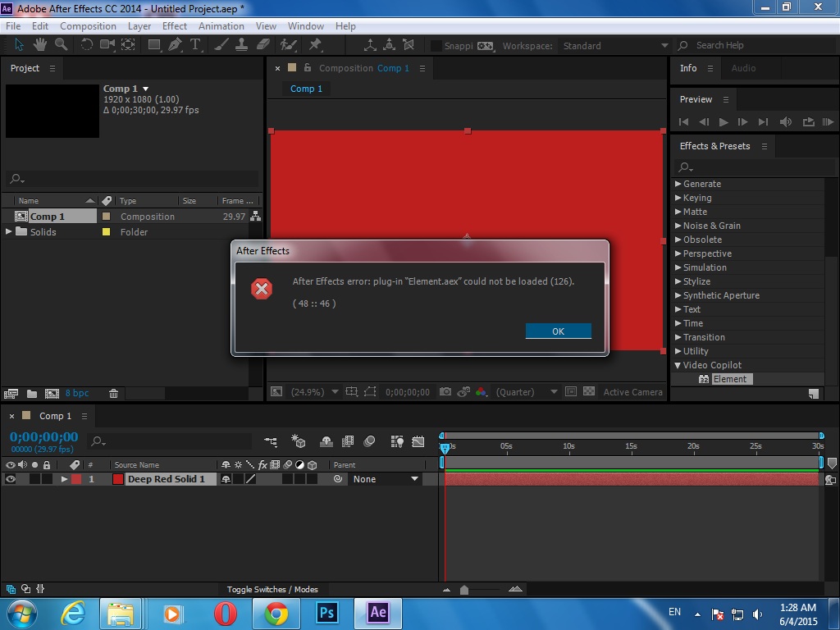Show channel and color management settings
840x630 pixels.
click(x=481, y=392)
